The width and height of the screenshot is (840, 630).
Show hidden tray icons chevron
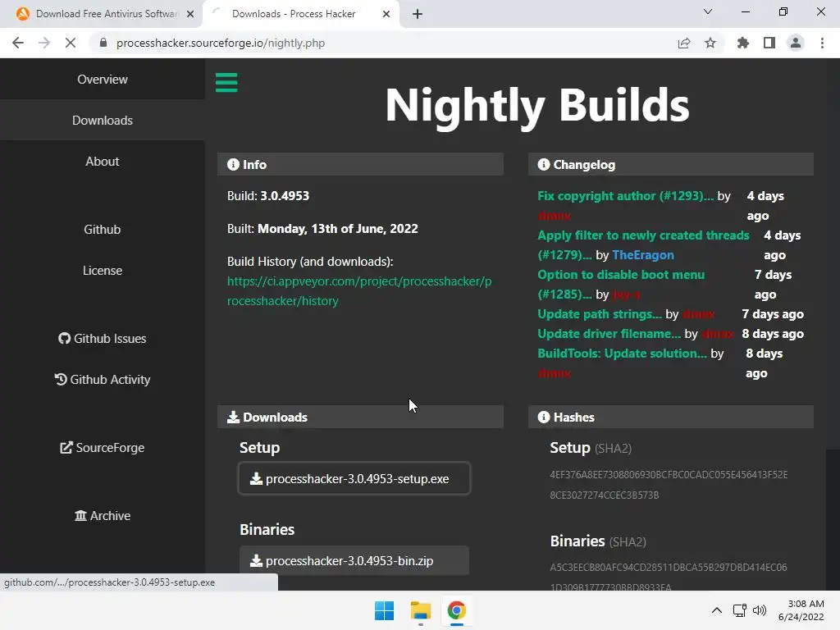click(717, 610)
